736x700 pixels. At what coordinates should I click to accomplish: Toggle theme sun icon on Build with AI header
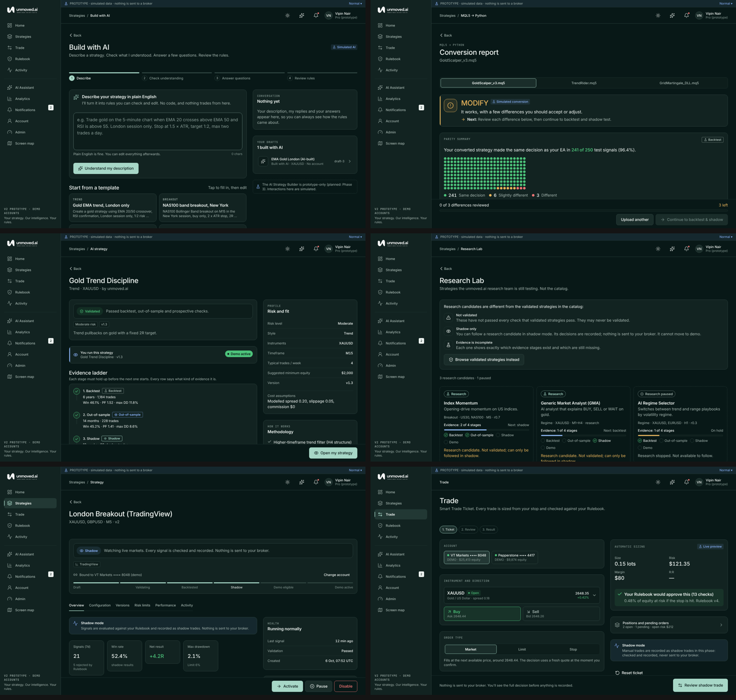click(x=287, y=16)
